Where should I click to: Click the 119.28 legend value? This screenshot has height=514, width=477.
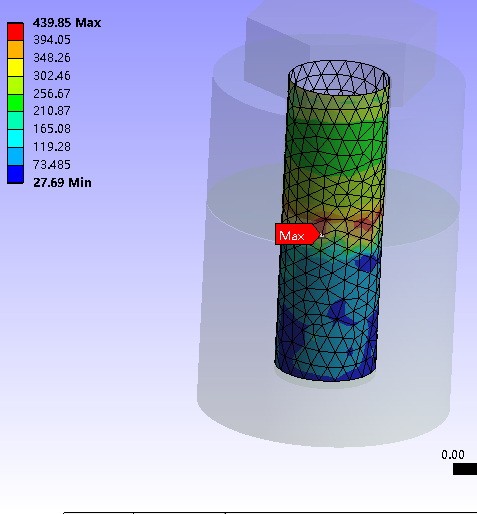point(52,147)
